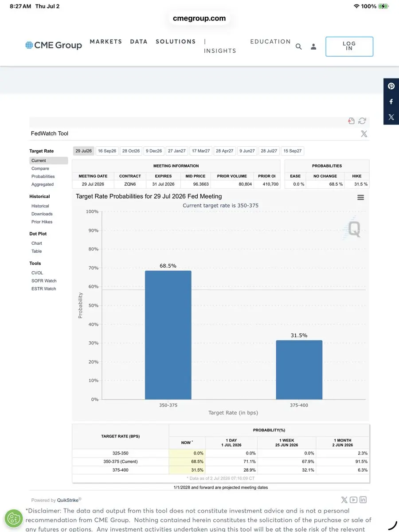Screen dimensions: 399x532
Task: Tap the cmegroup.com address bar
Action: pos(199,19)
